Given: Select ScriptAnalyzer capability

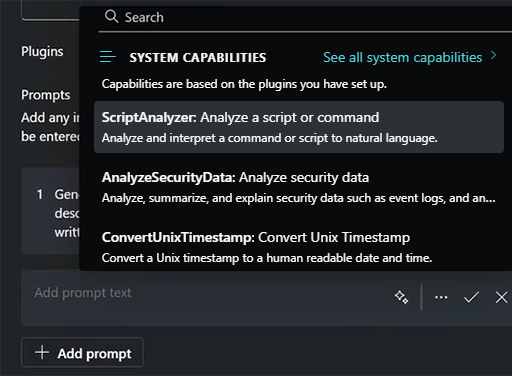Looking at the screenshot, I should click(x=299, y=127).
